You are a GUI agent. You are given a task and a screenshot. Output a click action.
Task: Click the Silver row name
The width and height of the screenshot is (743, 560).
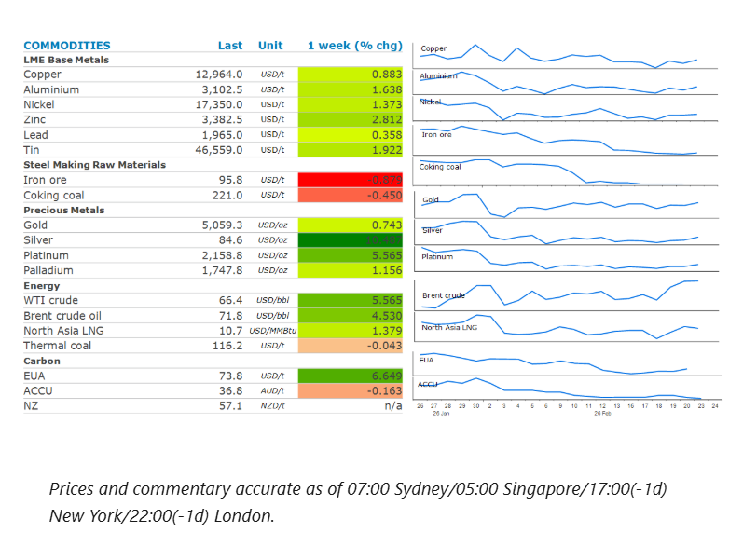(x=38, y=240)
